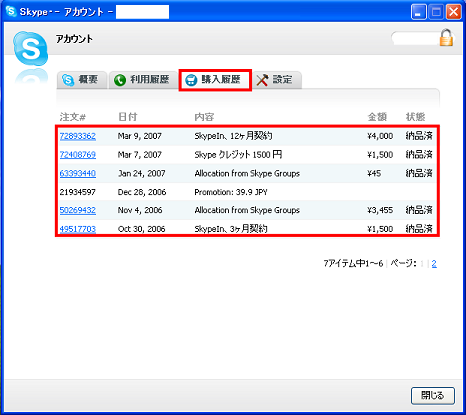Click 納品済 status for order 49517703
This screenshot has width=466, height=415.
pos(419,229)
